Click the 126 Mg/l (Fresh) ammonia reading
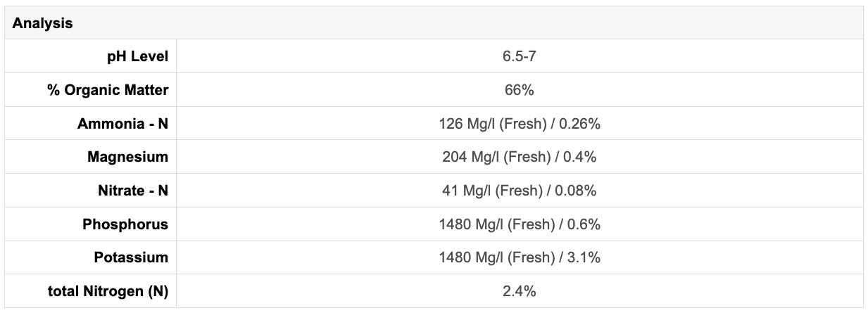Image resolution: width=868 pixels, height=313 pixels. (492, 124)
